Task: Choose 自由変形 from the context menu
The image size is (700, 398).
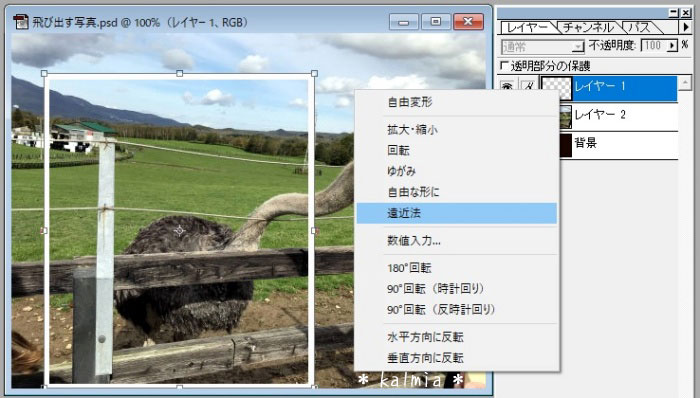Action: 457,102
